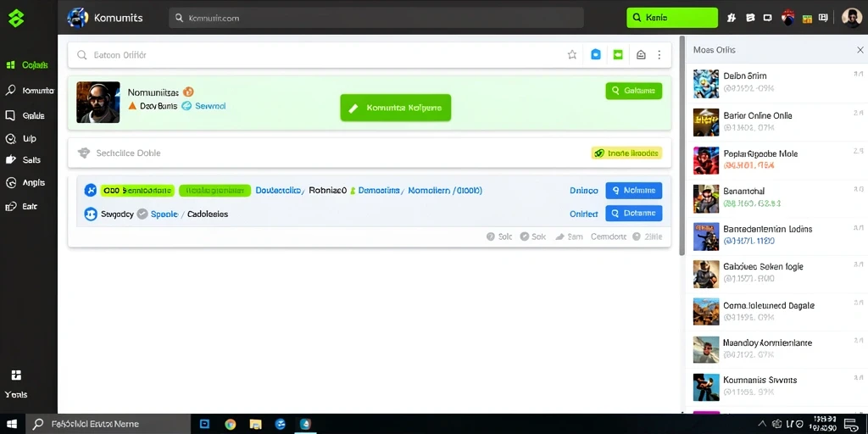
Task: Click the panel layout icon beside the profile picture
Action: 823,18
